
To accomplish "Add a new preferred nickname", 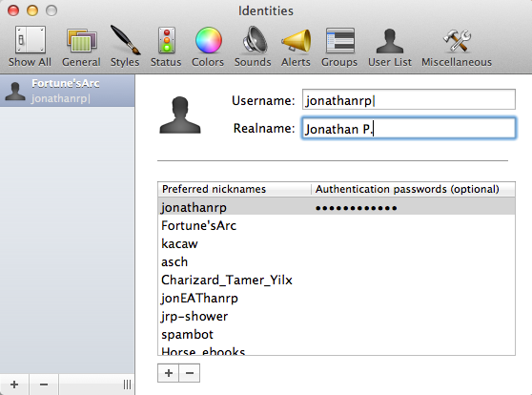I will coord(169,373).
